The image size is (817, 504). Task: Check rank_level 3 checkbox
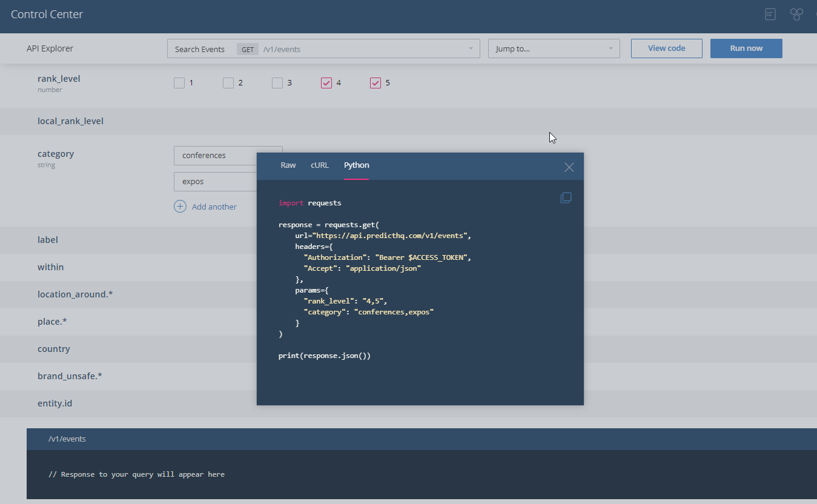[277, 83]
